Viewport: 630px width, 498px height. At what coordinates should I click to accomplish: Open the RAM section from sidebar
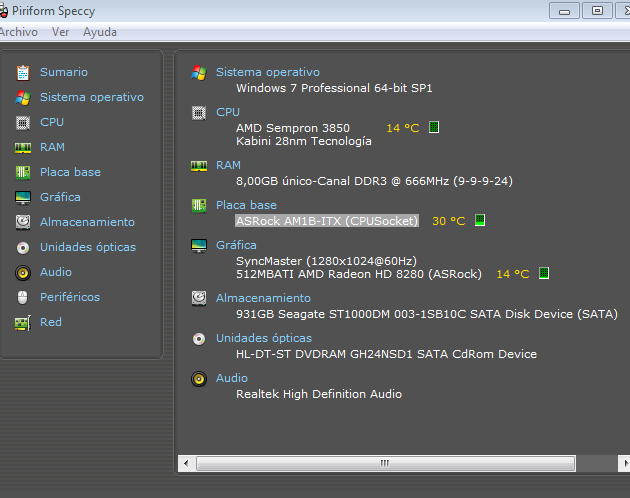52,147
